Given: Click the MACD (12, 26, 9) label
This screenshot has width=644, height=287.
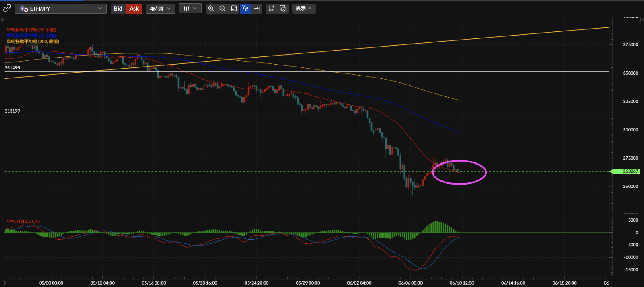Looking at the screenshot, I should coord(23,222).
